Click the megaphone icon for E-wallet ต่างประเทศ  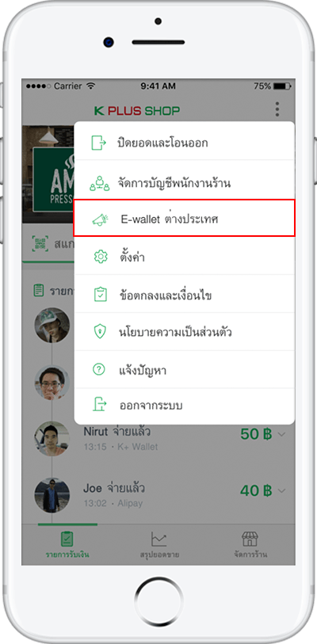pos(100,219)
